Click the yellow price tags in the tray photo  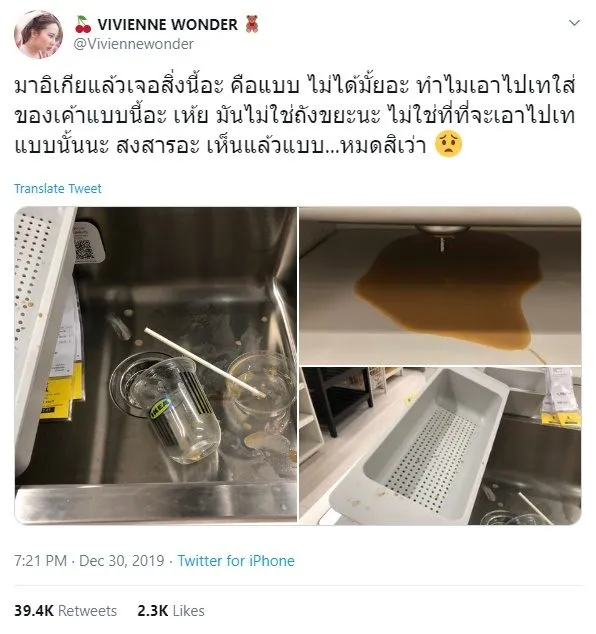pos(560,418)
